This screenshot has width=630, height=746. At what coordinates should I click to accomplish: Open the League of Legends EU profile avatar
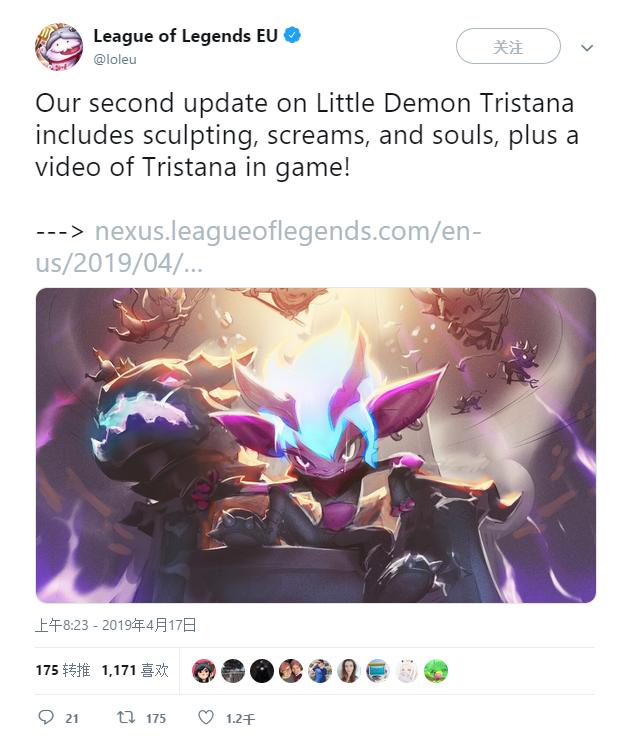59,47
